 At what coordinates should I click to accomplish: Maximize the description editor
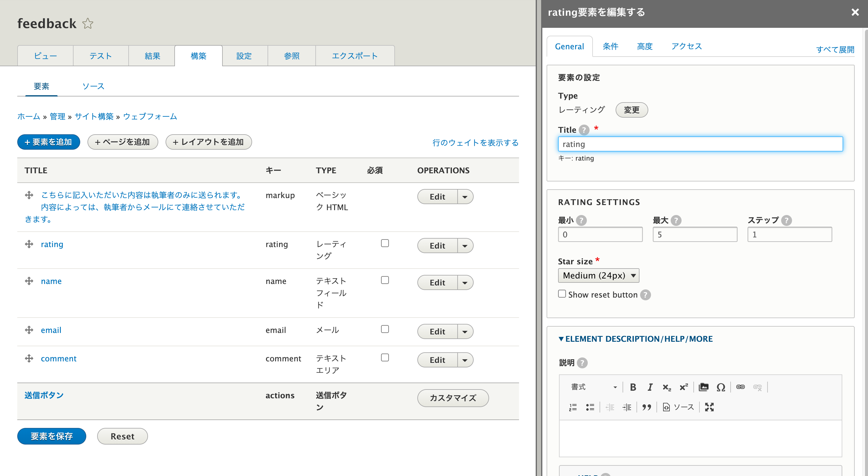709,407
